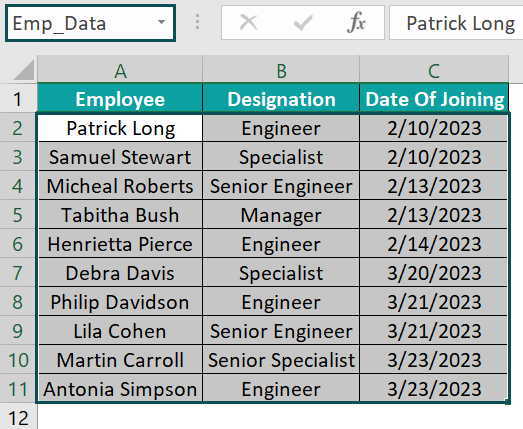Click the Date Of Joining header cell
The image size is (523, 429).
434,99
